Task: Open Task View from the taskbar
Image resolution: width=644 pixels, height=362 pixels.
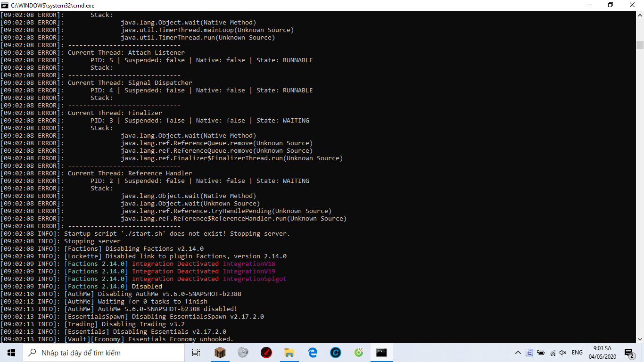Action: (196, 353)
